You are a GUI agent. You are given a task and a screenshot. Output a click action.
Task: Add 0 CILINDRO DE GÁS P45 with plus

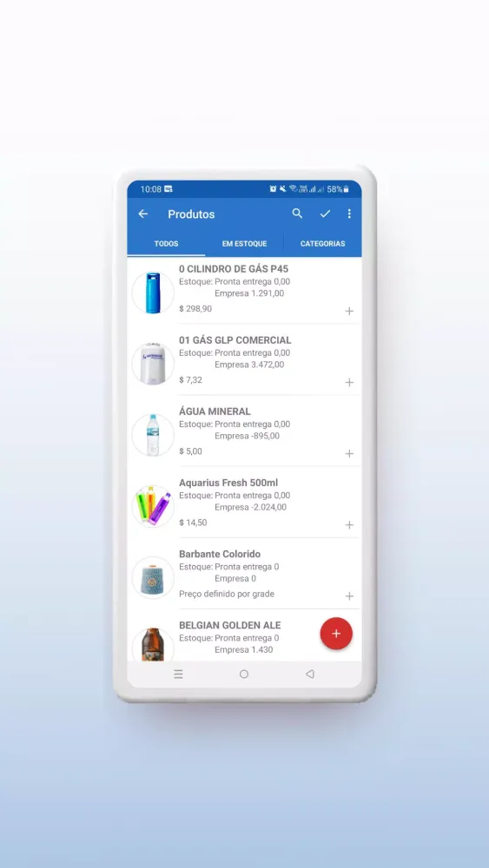tap(349, 311)
